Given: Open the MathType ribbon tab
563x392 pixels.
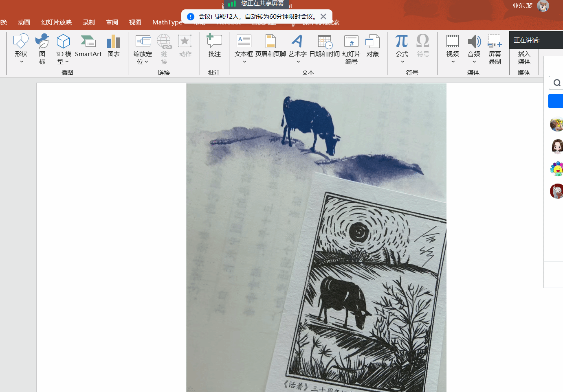Looking at the screenshot, I should click(x=167, y=22).
